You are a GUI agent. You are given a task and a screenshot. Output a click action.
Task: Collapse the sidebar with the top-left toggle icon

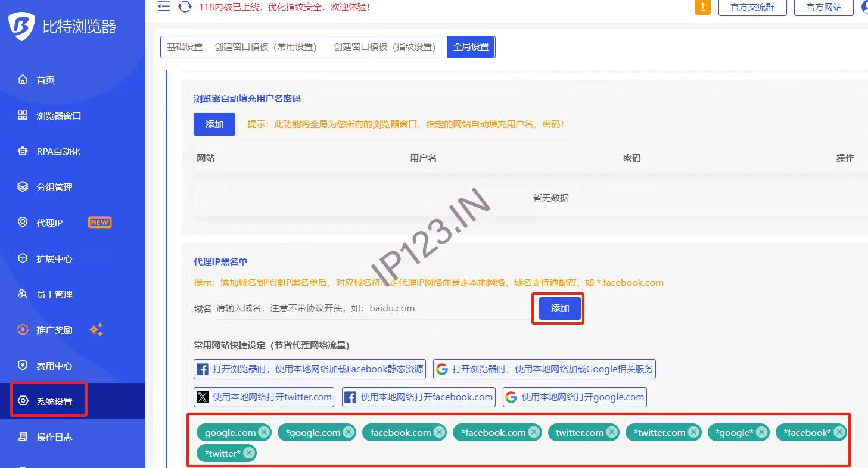pos(163,7)
